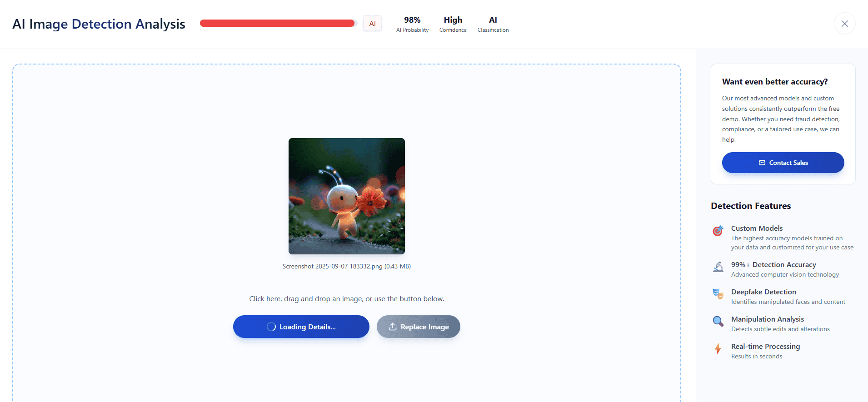Viewport: 868px width, 402px height.
Task: Click the upload icon on Replace Image
Action: (393, 327)
